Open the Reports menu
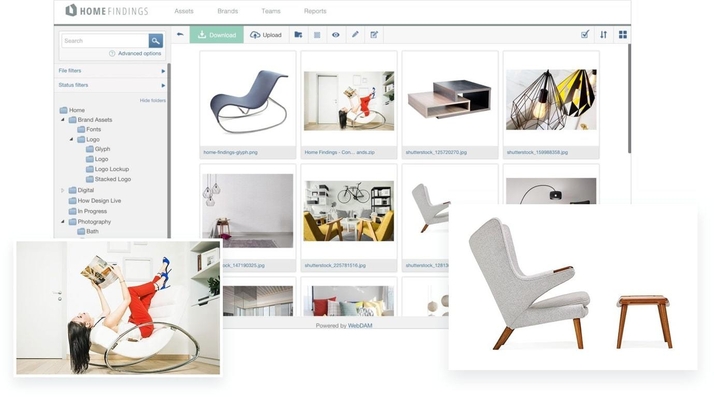The width and height of the screenshot is (714, 397). click(x=315, y=11)
